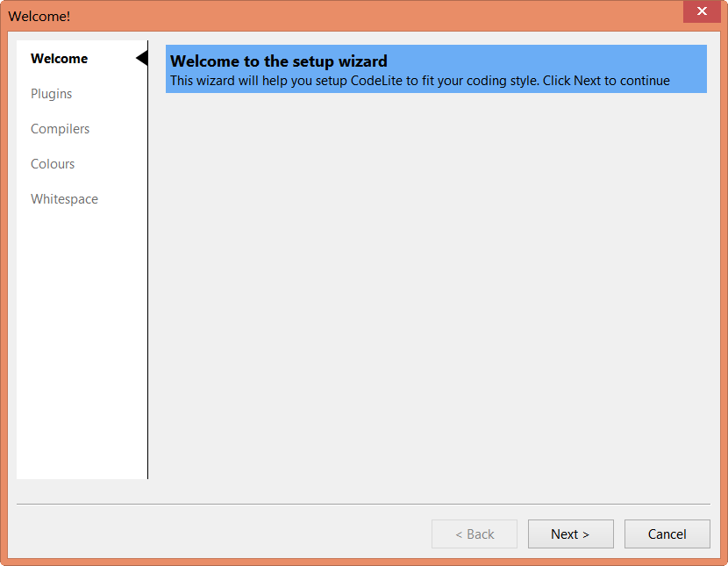Cancel the setup wizard
The width and height of the screenshot is (728, 566).
tap(667, 534)
